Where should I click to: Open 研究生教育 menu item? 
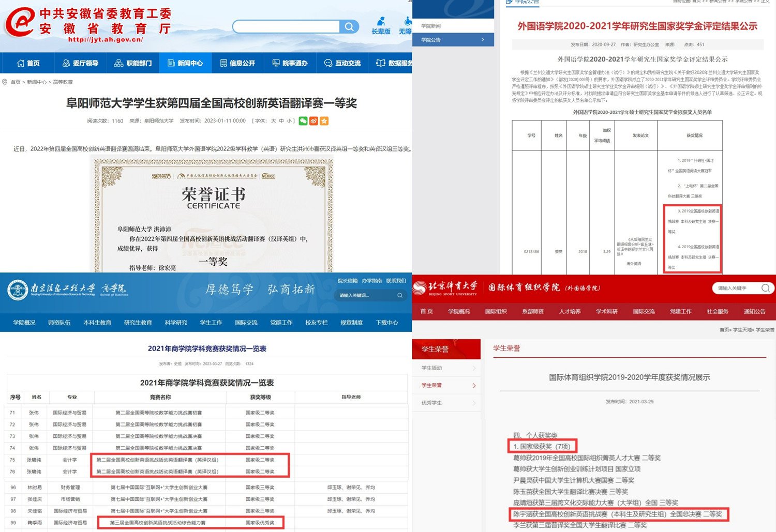(138, 323)
